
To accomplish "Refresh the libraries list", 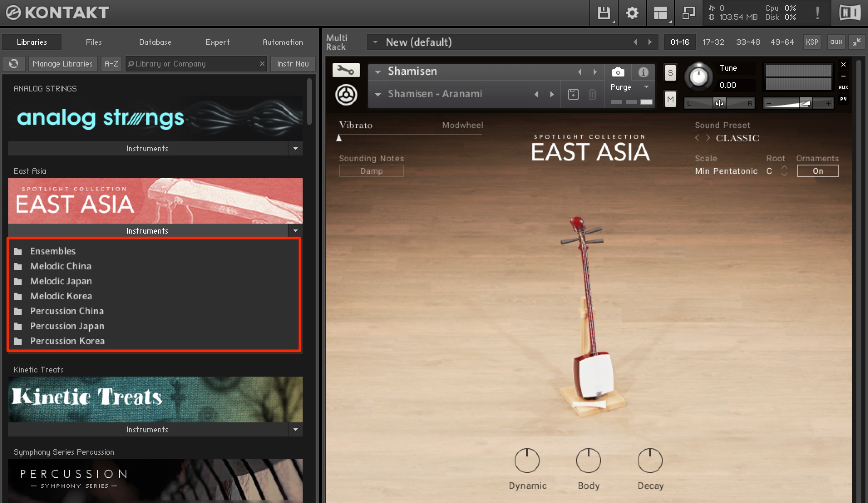I will click(x=14, y=64).
